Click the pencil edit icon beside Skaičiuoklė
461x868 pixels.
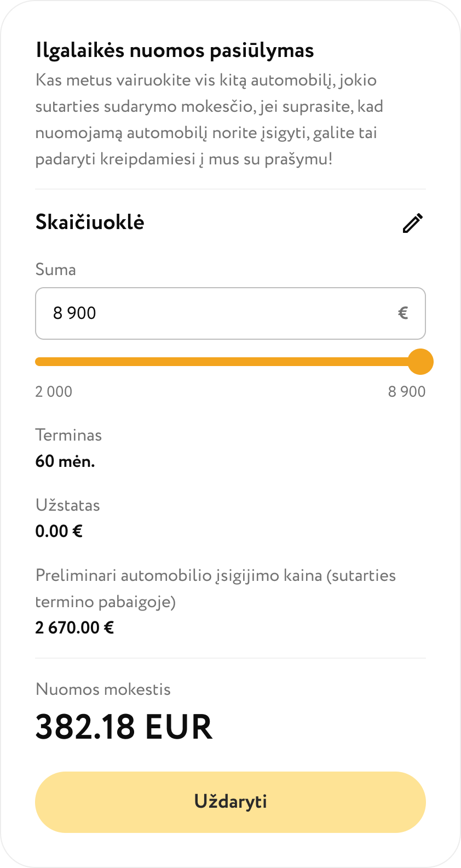point(413,223)
